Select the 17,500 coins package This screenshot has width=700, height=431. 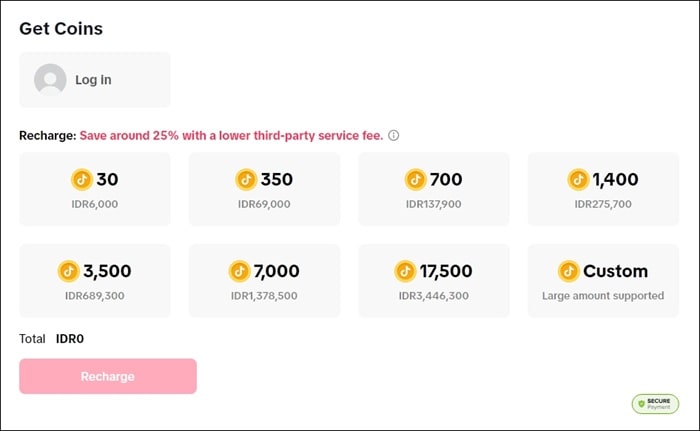(x=433, y=281)
